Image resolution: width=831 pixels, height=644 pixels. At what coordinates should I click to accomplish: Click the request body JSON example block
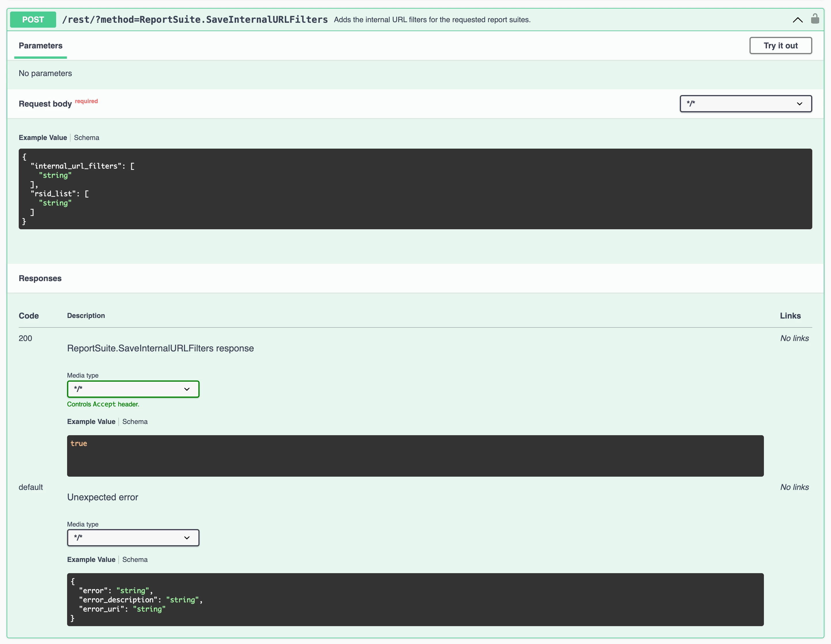pos(415,189)
